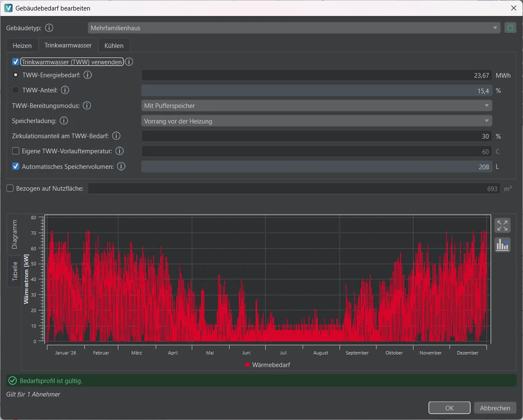Click info icon beside TWW-Energiebedarf

87,75
